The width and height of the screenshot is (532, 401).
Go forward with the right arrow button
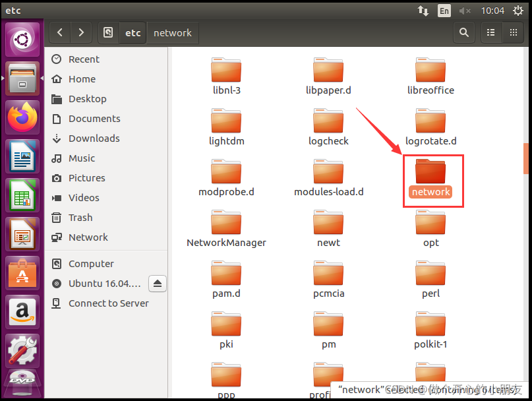click(x=81, y=32)
